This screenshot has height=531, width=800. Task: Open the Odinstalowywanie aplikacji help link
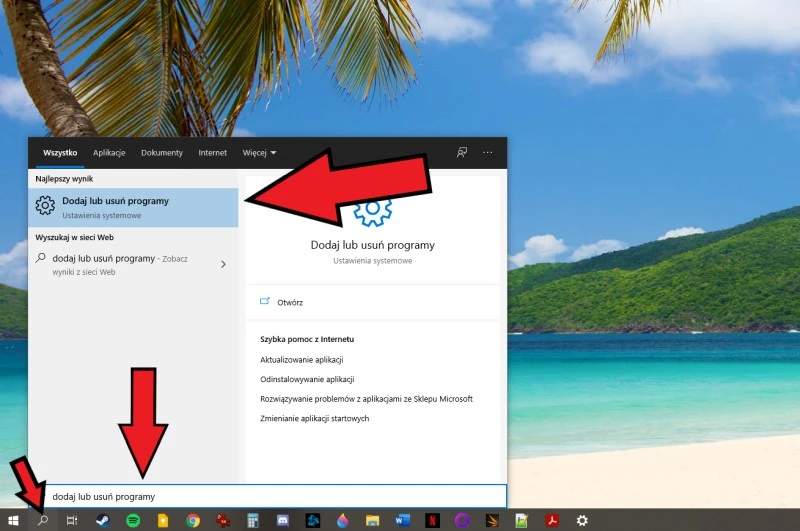[307, 379]
